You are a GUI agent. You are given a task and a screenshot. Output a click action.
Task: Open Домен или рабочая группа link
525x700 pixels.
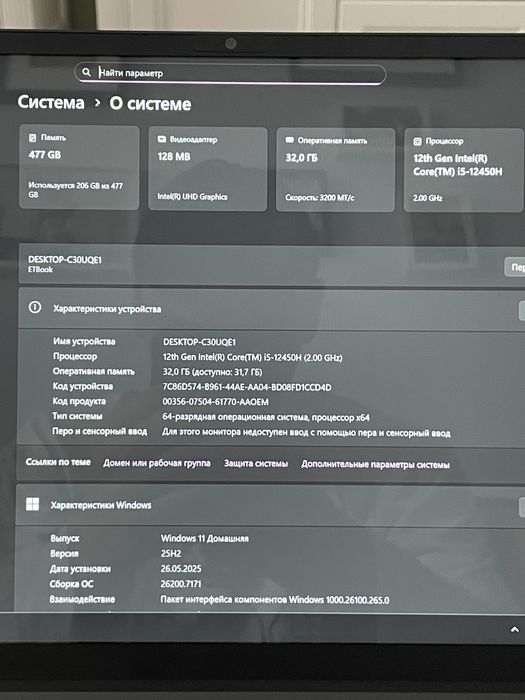157,463
